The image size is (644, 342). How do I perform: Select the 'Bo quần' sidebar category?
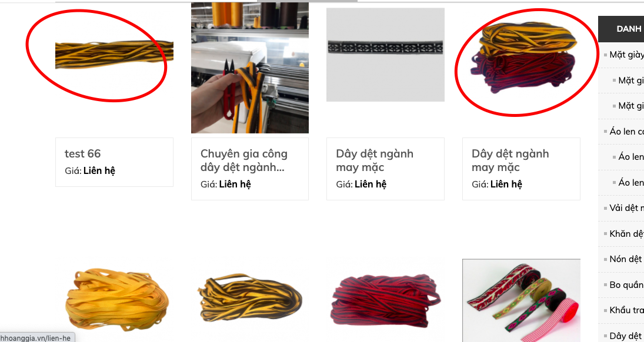pyautogui.click(x=626, y=284)
